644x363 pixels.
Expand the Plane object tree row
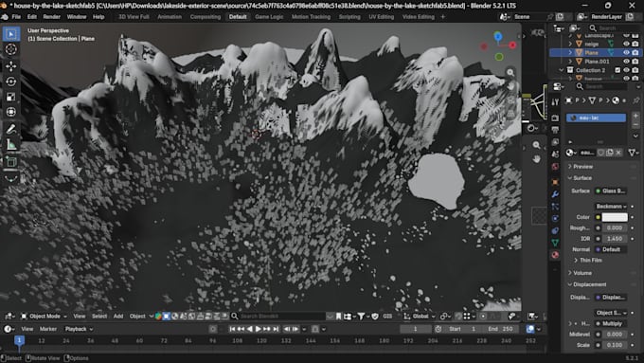[570, 53]
